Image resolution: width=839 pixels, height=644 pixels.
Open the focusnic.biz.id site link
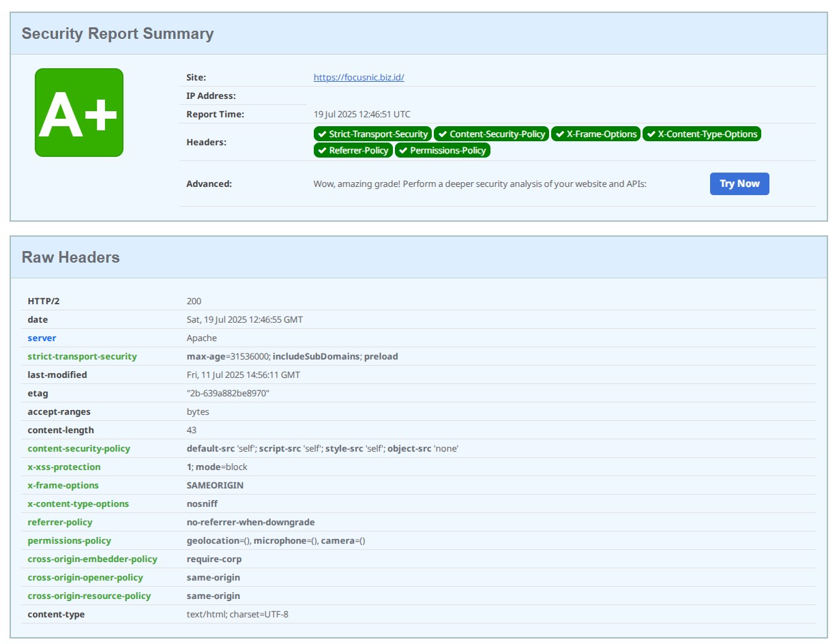click(359, 78)
